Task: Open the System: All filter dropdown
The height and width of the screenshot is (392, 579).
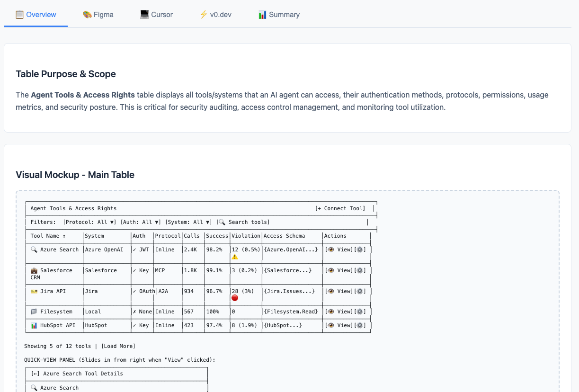Action: (x=188, y=222)
